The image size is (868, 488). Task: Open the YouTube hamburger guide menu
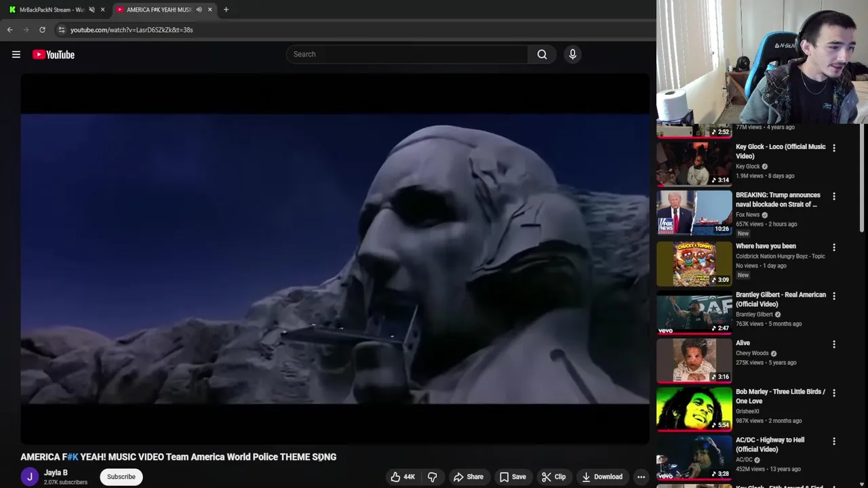pyautogui.click(x=16, y=54)
